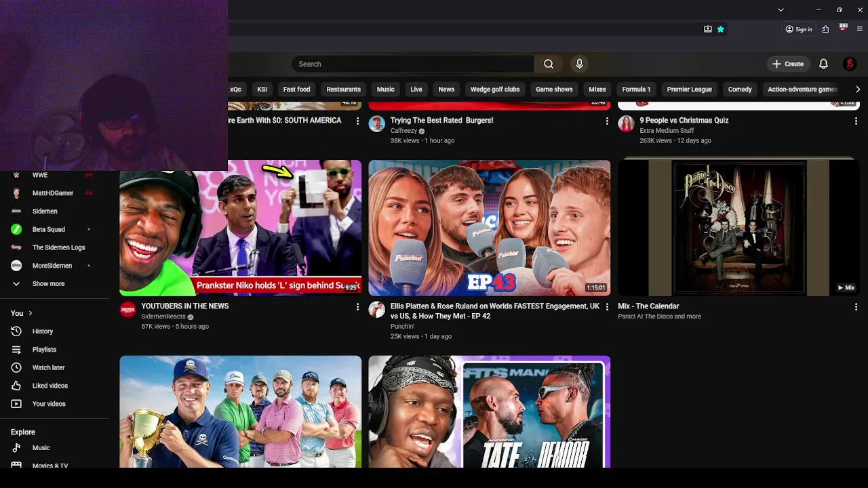Activate voice search microphone
The height and width of the screenshot is (488, 868).
(x=579, y=64)
